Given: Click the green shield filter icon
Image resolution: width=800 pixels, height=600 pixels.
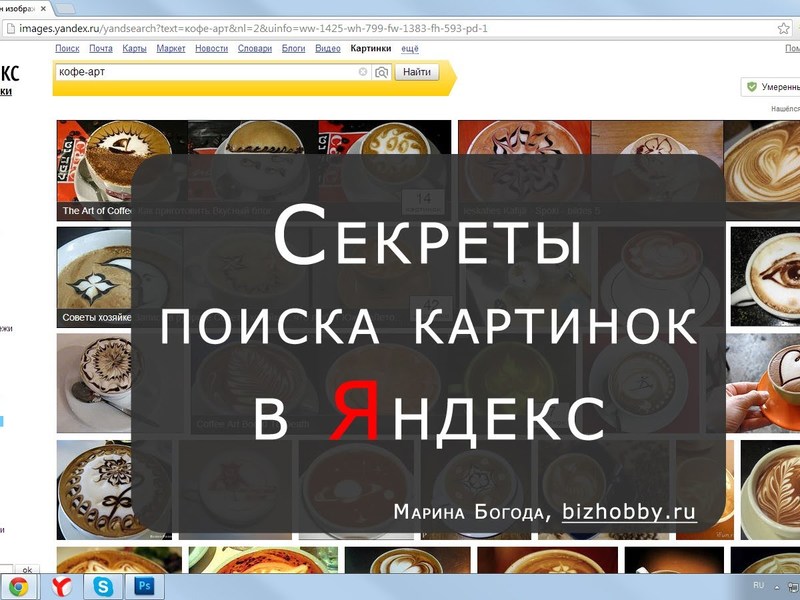Looking at the screenshot, I should click(752, 87).
